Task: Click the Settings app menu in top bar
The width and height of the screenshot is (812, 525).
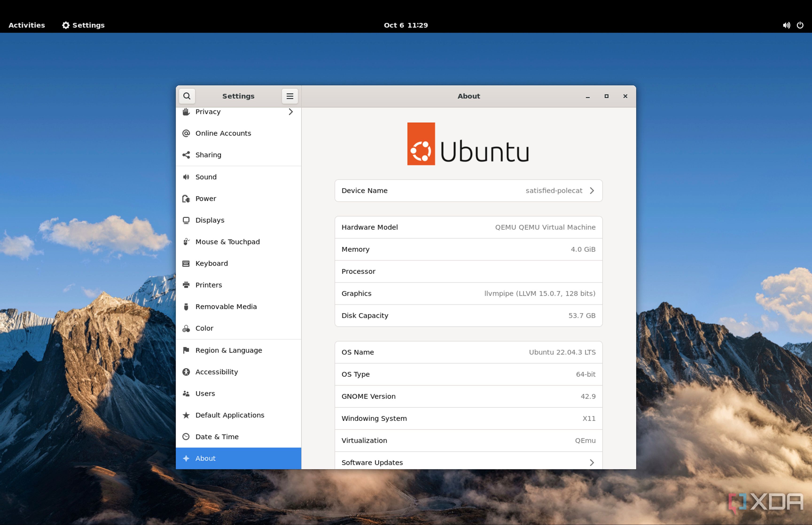Action: point(83,25)
